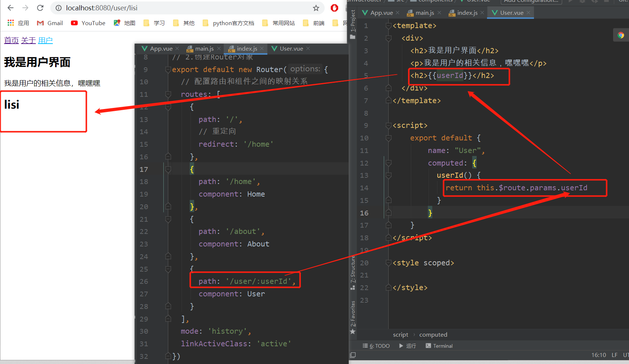Collapse export default Router fold on line 9
The image size is (629, 364).
tap(168, 69)
